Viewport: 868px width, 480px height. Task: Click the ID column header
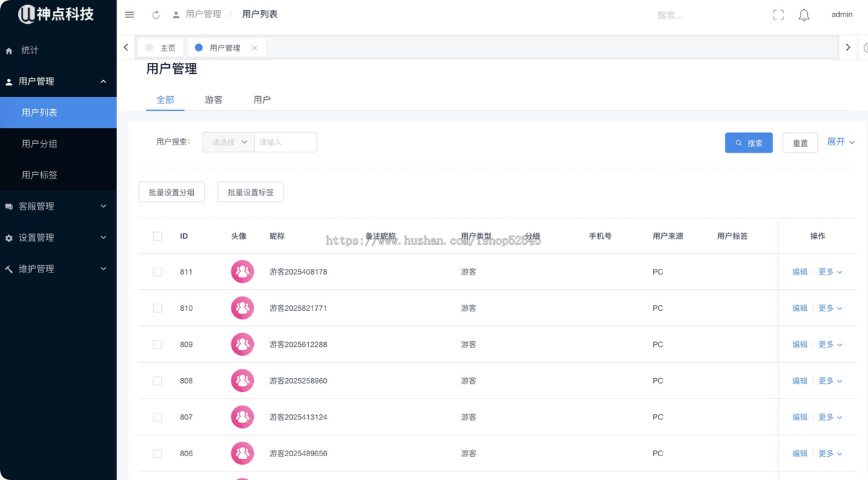coord(184,236)
